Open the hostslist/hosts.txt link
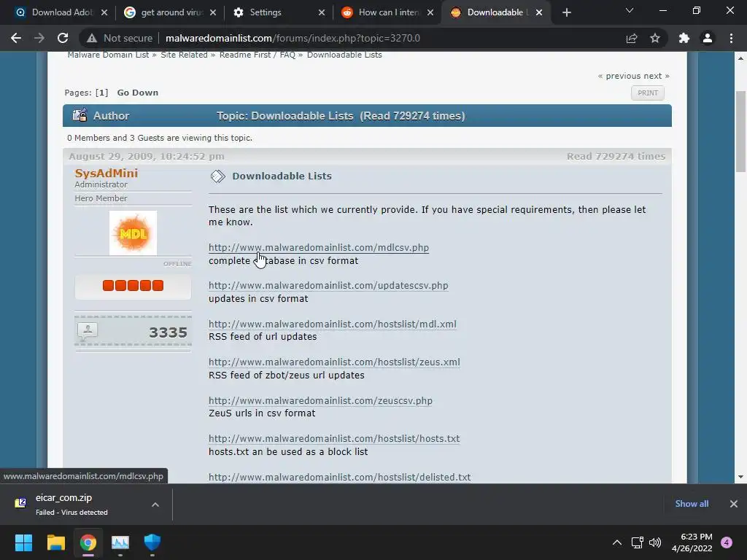747x560 pixels. (x=334, y=438)
